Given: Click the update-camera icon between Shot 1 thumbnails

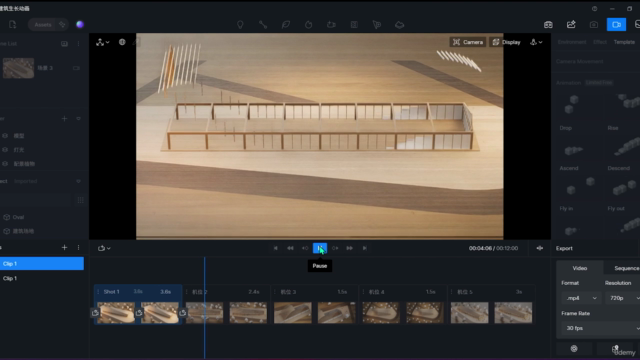Looking at the screenshot, I should pos(139,313).
